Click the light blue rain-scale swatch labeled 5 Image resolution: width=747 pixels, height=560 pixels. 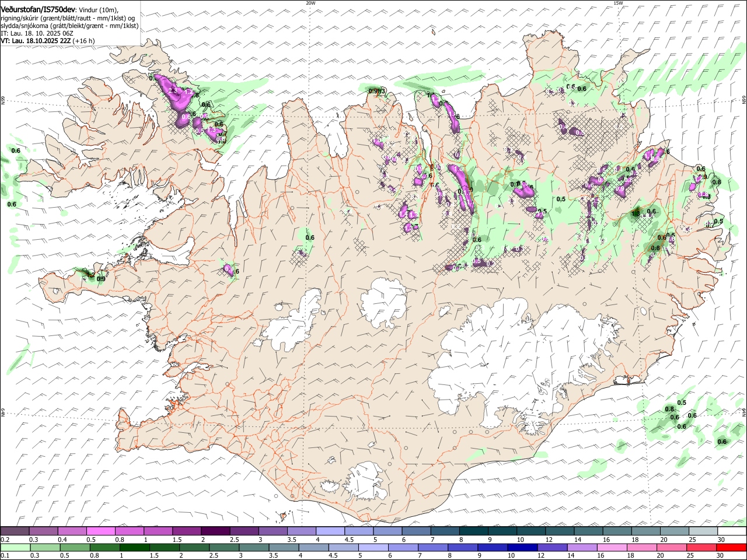pos(373,547)
